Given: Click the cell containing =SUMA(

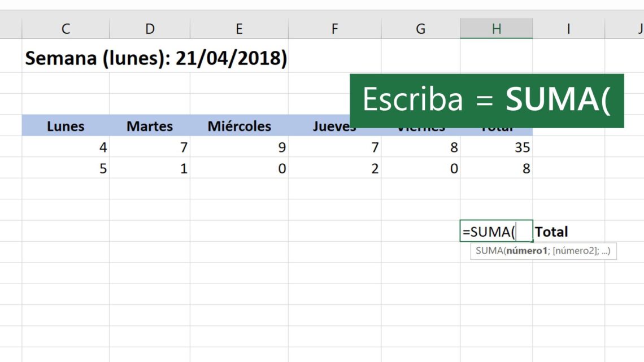Looking at the screenshot, I should [497, 231].
